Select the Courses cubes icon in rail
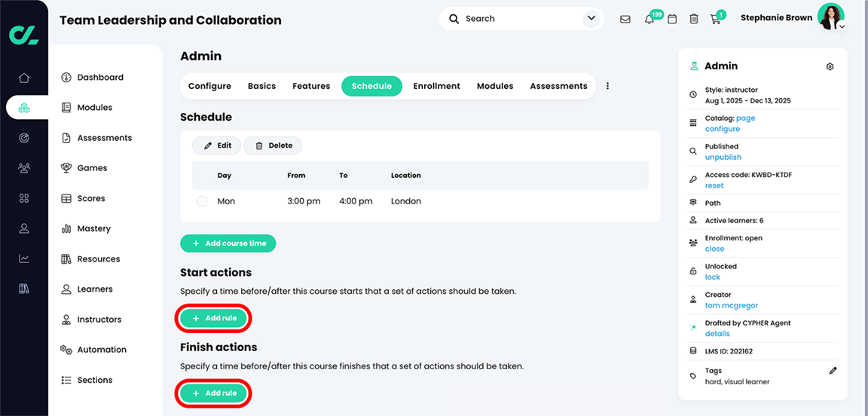The height and width of the screenshot is (416, 868). [24, 108]
